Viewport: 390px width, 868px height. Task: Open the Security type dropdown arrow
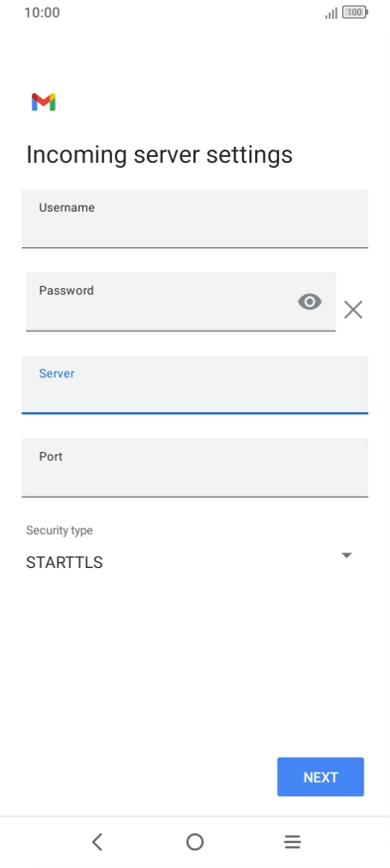(347, 555)
